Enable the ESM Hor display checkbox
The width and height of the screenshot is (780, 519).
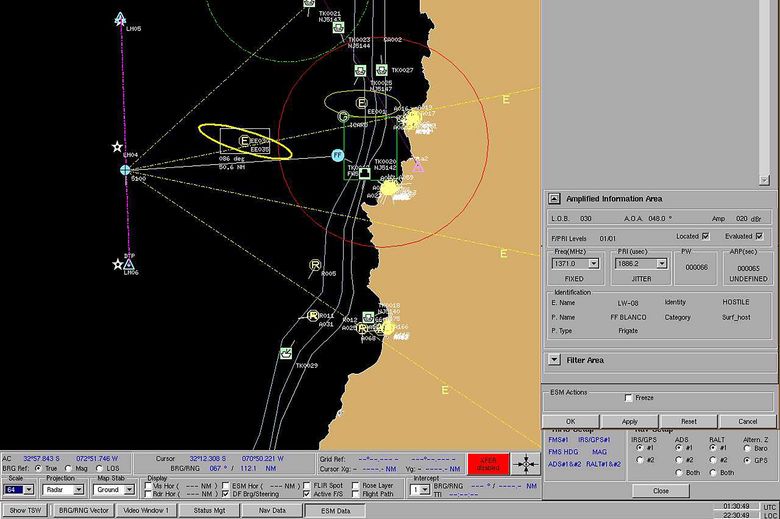tap(226, 485)
